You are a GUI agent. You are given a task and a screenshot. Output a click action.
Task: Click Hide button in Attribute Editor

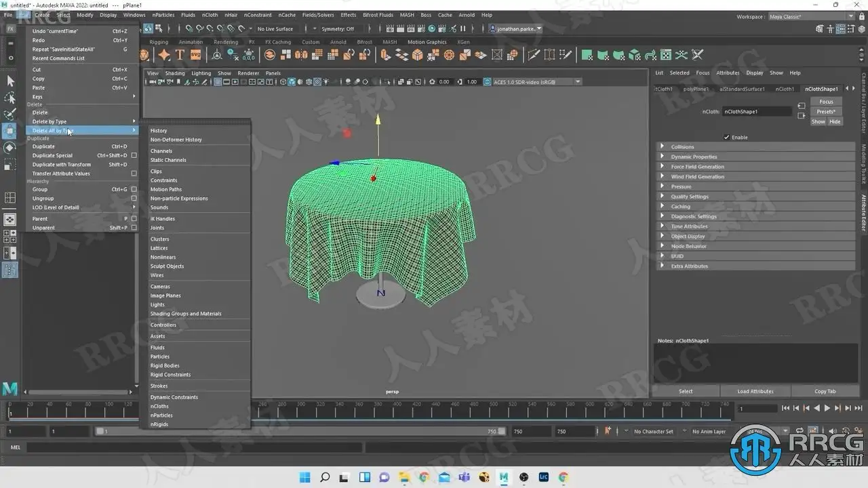835,121
